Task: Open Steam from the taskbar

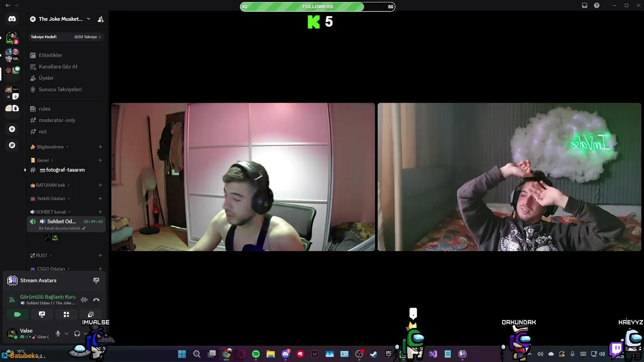Action: 374,354
